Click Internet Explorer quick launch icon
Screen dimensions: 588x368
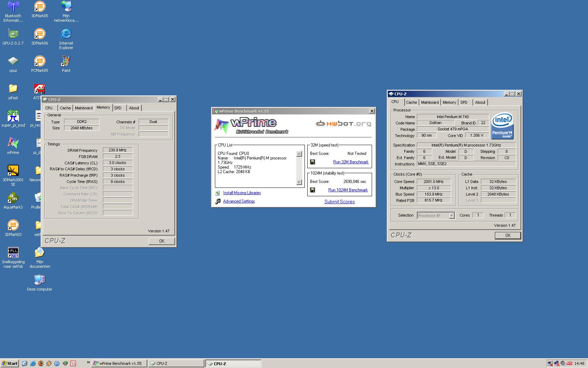tap(33, 363)
